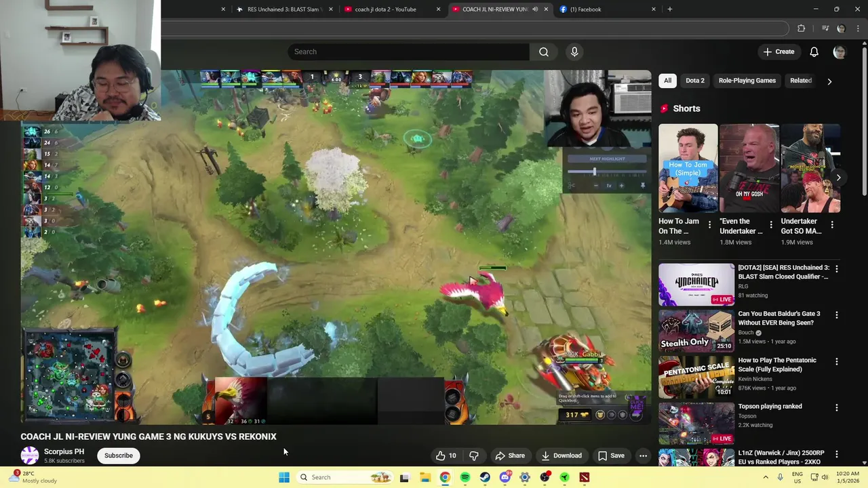868x488 pixels.
Task: Activate voice search microphone icon
Action: [574, 52]
